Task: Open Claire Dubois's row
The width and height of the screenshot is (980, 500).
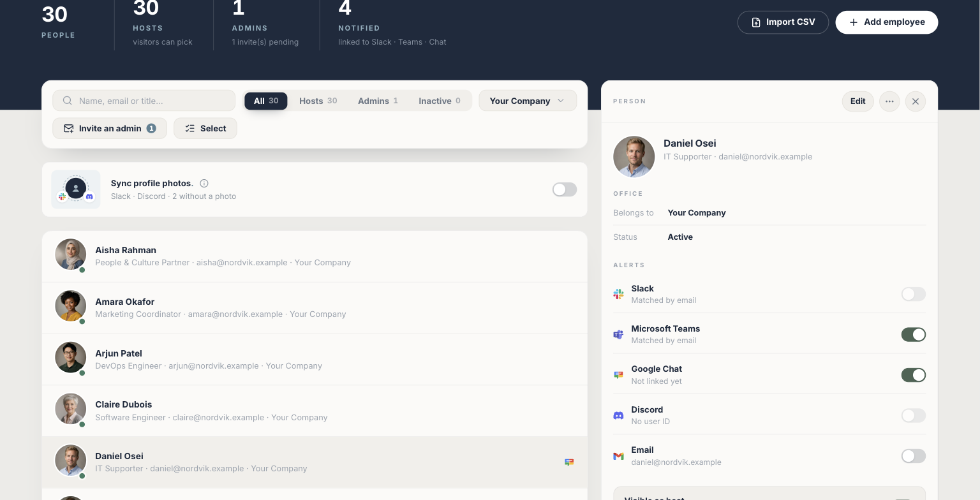Action: click(315, 411)
